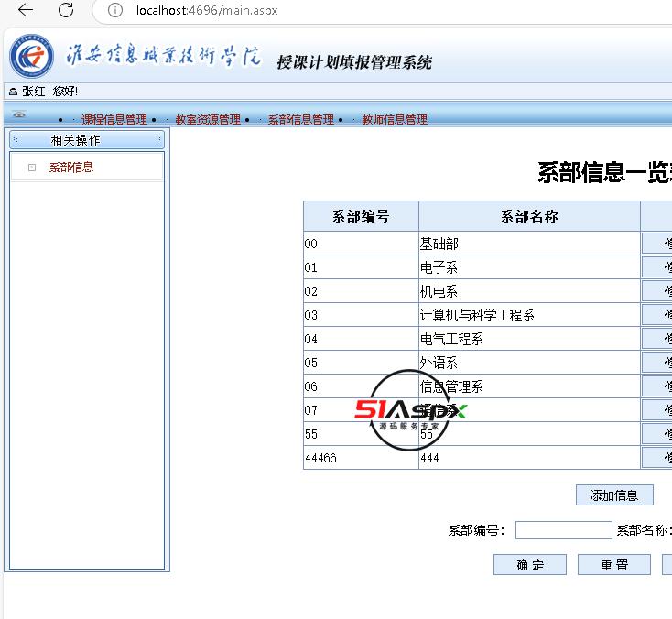Select cell with code 06
Image resolution: width=672 pixels, height=619 pixels.
[x=361, y=386]
